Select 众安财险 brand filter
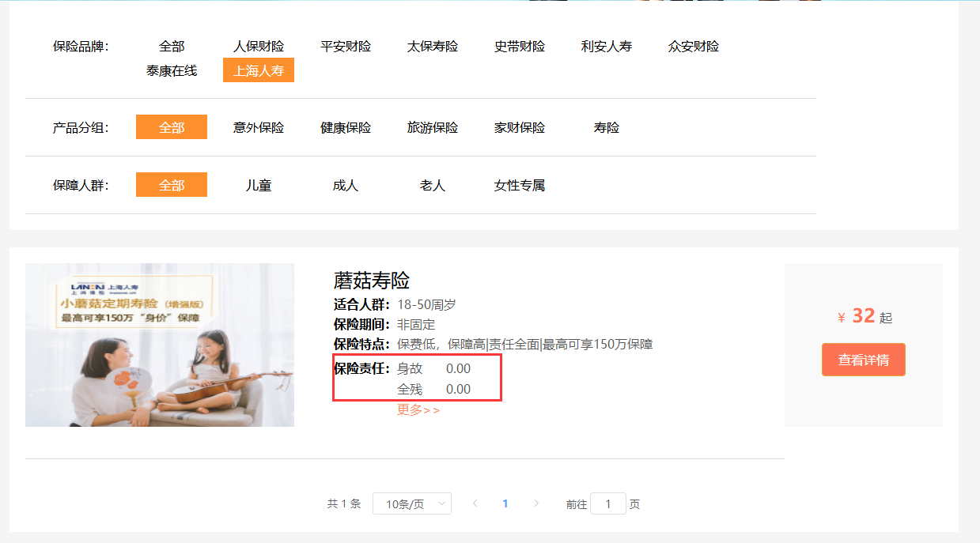Screen dimensions: 980x543 pos(694,47)
